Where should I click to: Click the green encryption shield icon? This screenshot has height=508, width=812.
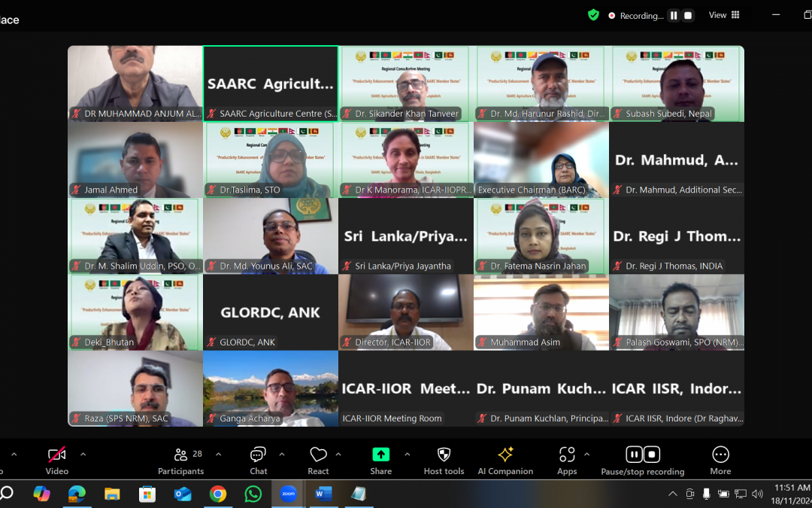(593, 15)
